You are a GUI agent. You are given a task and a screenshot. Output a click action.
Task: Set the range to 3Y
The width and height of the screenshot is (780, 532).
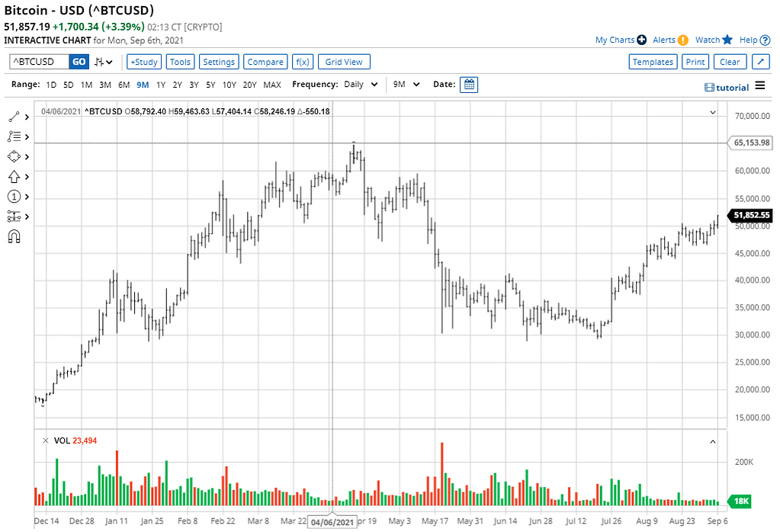tap(194, 85)
